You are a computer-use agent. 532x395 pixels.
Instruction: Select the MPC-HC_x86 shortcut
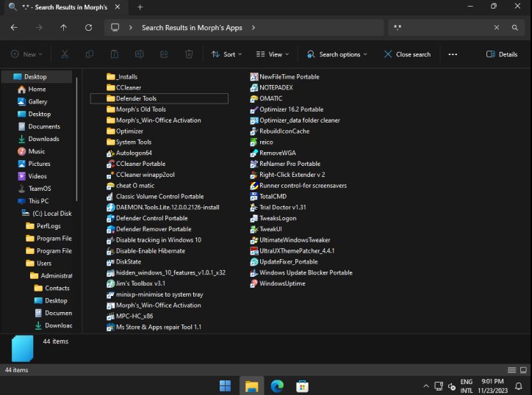[x=130, y=316]
